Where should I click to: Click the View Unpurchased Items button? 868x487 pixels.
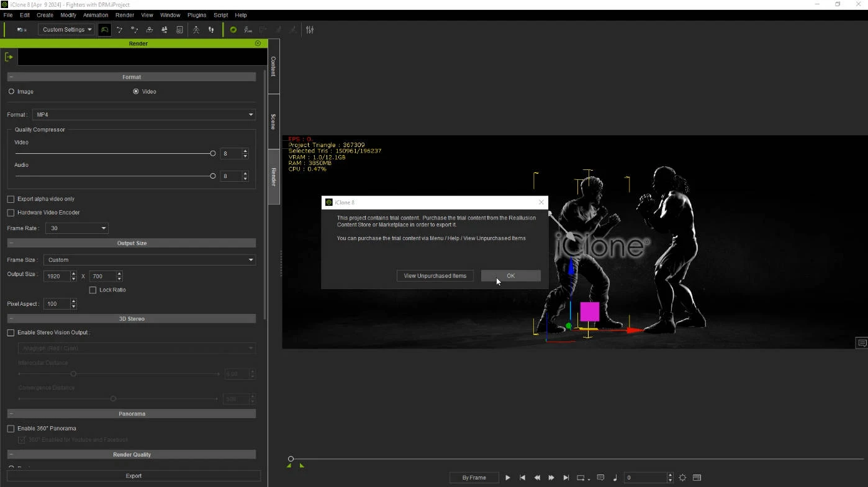[435, 276]
